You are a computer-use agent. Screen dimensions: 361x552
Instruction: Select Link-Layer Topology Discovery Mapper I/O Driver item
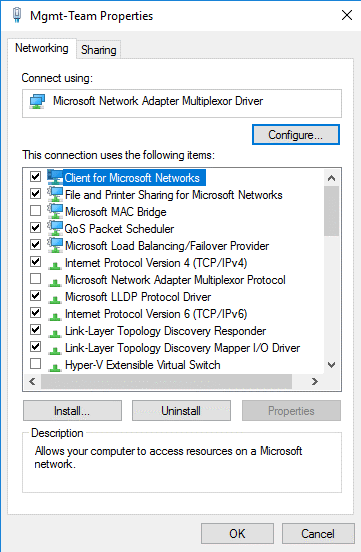pos(182,348)
